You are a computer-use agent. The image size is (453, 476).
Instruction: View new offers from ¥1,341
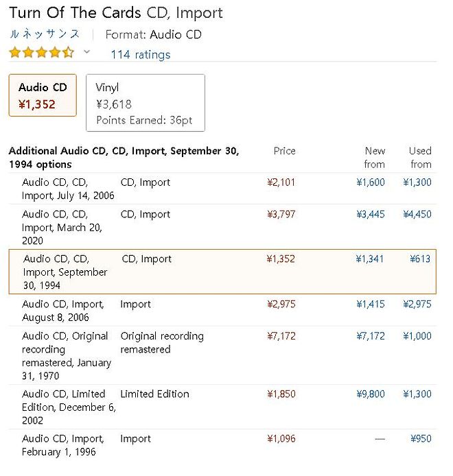point(369,259)
